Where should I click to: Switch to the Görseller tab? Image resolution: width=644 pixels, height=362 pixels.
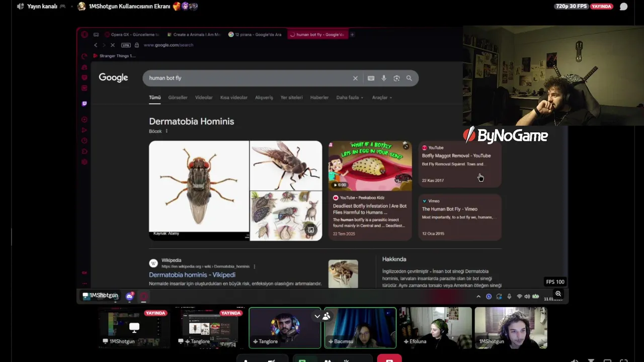point(178,98)
